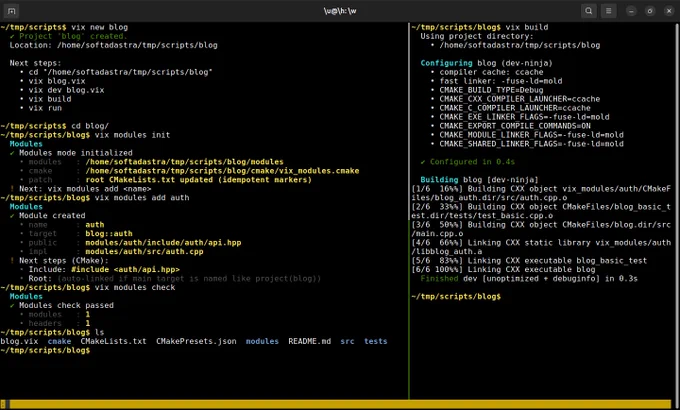
Task: Click the '[2/6 33%]' build step line
Action: [x=541, y=211]
